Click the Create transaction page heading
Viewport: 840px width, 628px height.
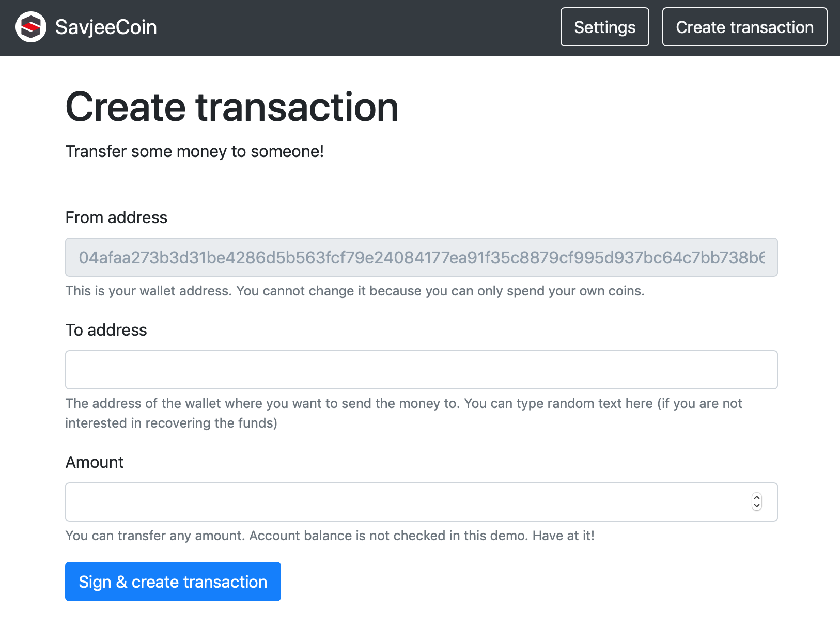coord(232,107)
